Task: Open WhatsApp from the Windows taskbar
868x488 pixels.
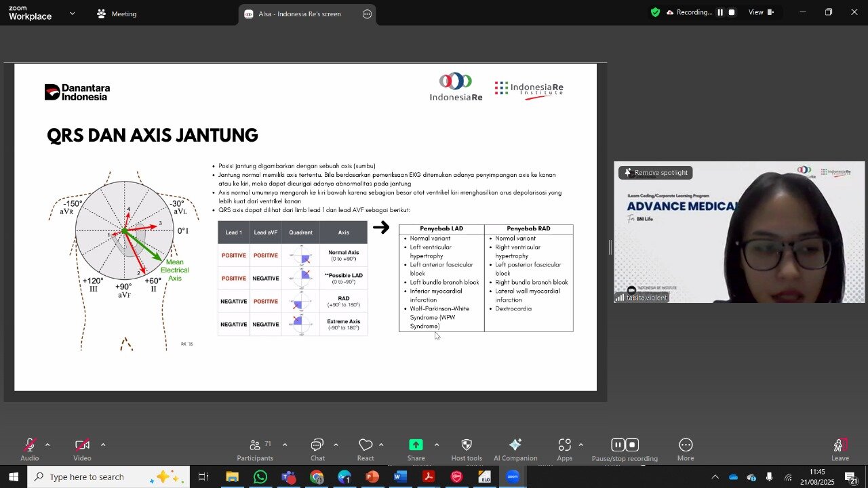Action: point(260,477)
